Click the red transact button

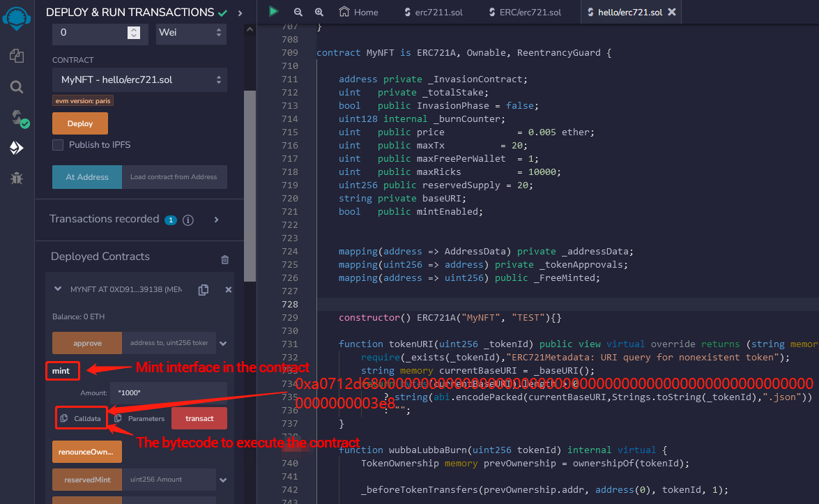pyautogui.click(x=199, y=418)
